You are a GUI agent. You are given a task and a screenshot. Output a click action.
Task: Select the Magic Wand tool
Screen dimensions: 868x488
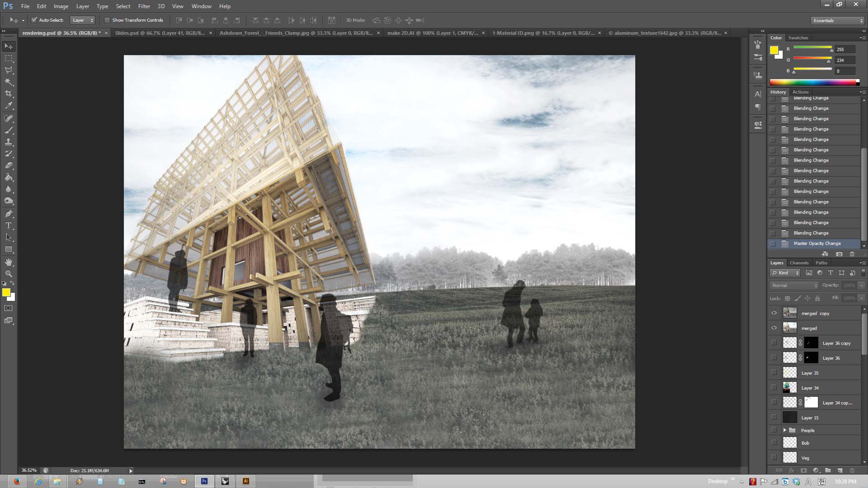(9, 82)
